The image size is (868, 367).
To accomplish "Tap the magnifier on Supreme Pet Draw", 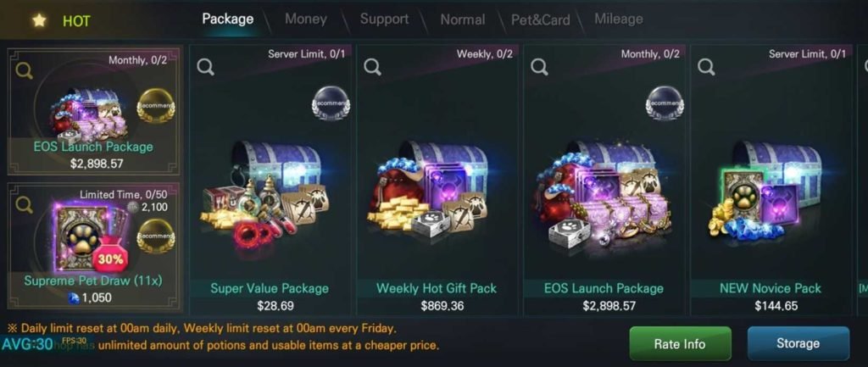I will 24,205.
